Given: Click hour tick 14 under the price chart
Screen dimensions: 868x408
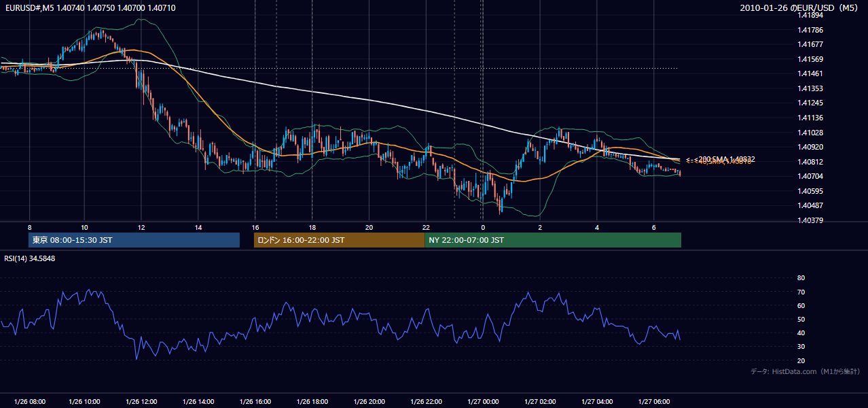Looking at the screenshot, I should point(198,227).
